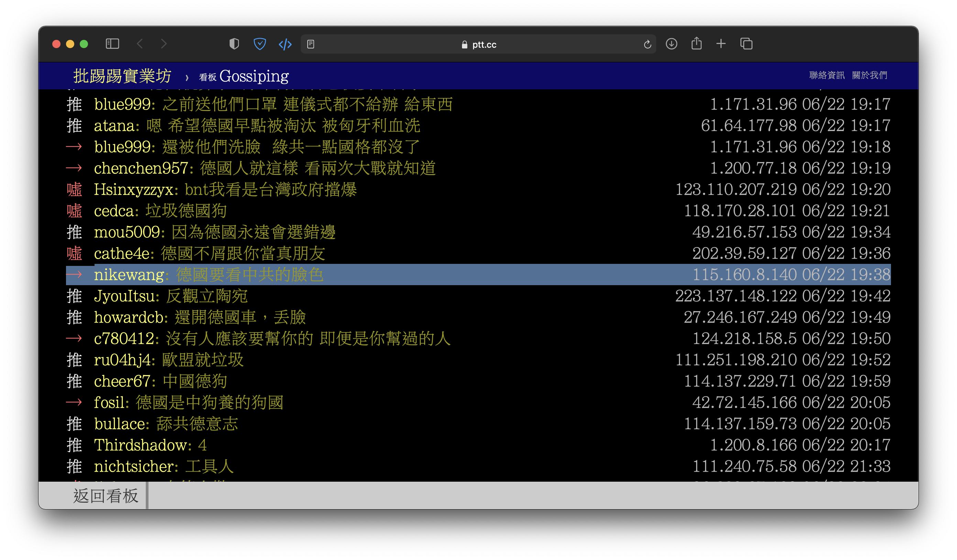Open the 聯絡資訊 contact link

pyautogui.click(x=827, y=75)
